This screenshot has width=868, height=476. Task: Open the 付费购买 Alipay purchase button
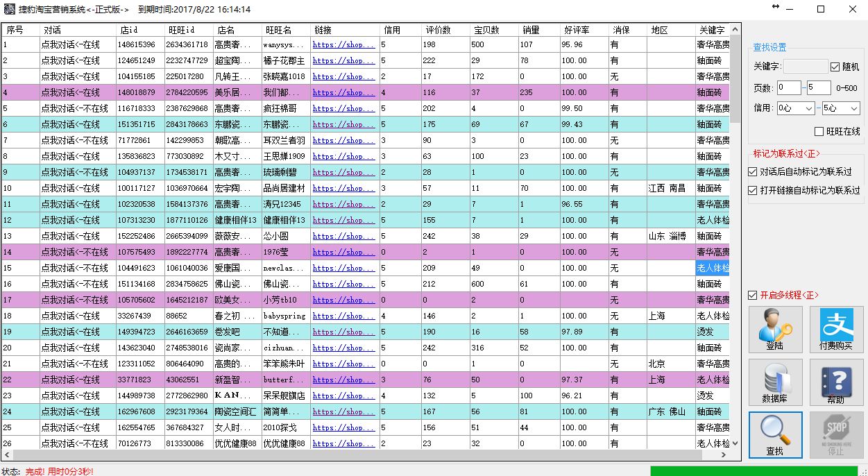tap(836, 330)
